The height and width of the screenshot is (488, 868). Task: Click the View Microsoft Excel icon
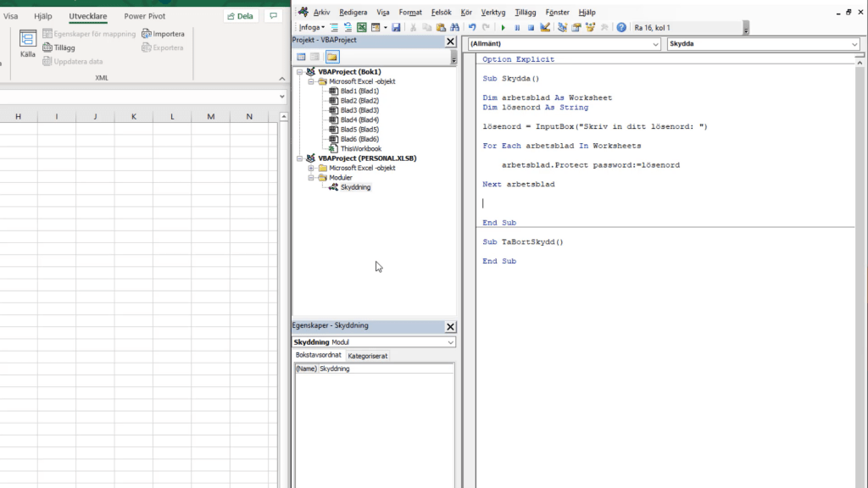click(361, 28)
